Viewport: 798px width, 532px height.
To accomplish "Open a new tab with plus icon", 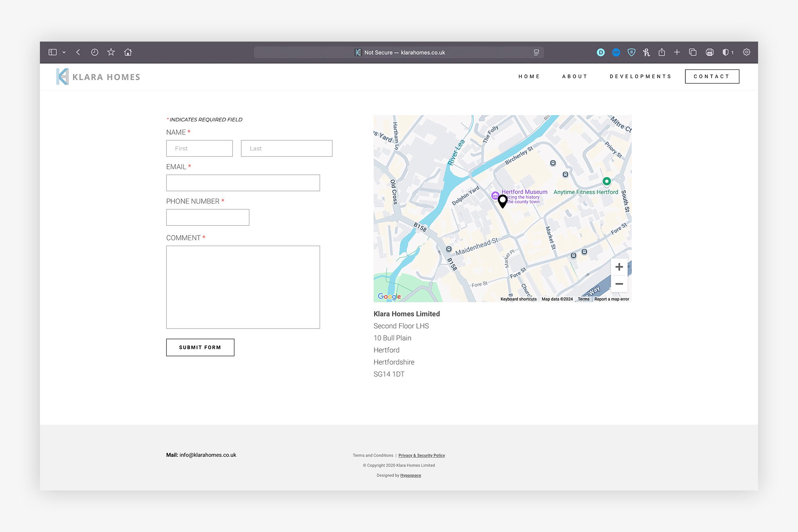I will (677, 52).
